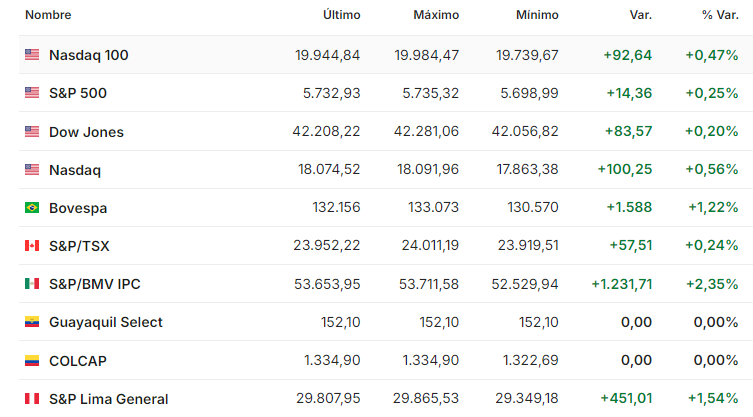Click the Canada flag beside S&P/TSX

32,246
